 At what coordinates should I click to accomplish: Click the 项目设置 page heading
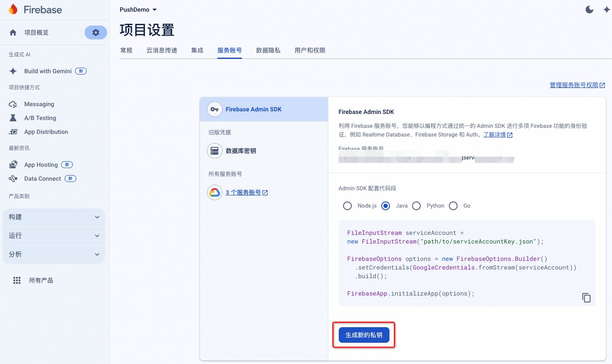pyautogui.click(x=147, y=30)
